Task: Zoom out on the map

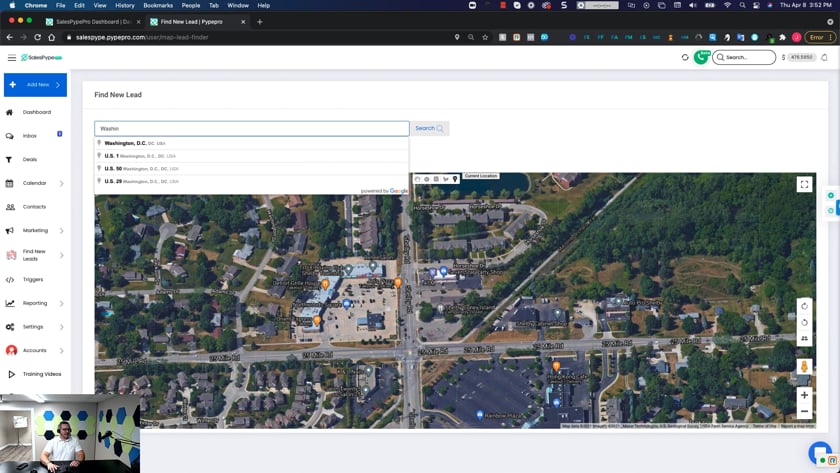Action: click(804, 411)
